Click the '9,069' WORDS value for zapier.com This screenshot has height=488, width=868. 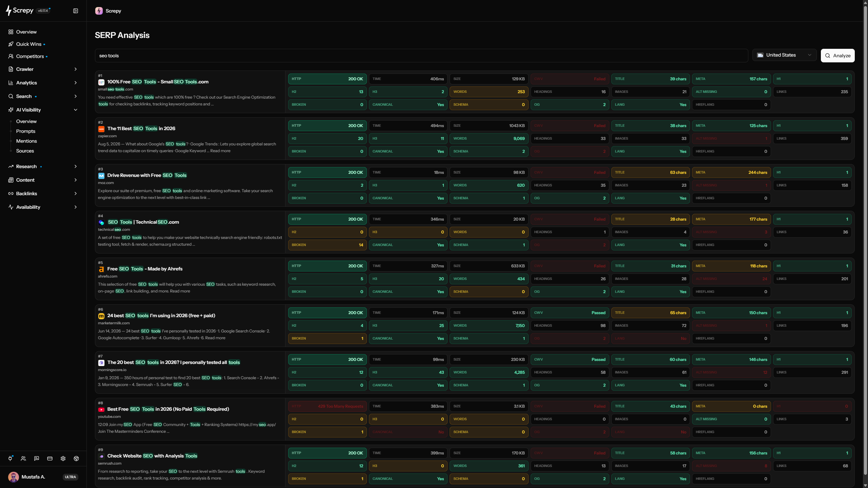pyautogui.click(x=519, y=139)
